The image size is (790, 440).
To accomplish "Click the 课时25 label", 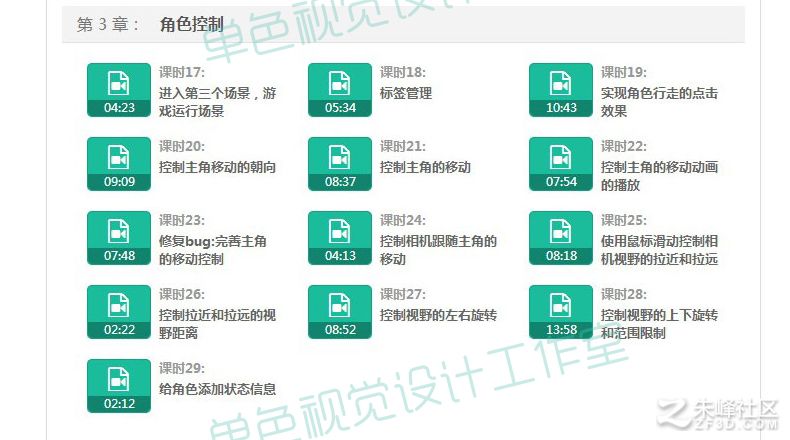I will click(x=624, y=221).
